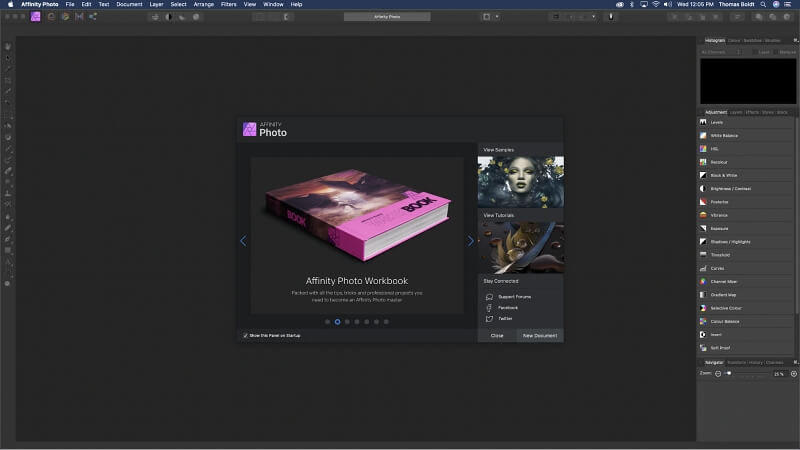Add a Gradient Map adjustment
This screenshot has width=800, height=450.
point(745,295)
